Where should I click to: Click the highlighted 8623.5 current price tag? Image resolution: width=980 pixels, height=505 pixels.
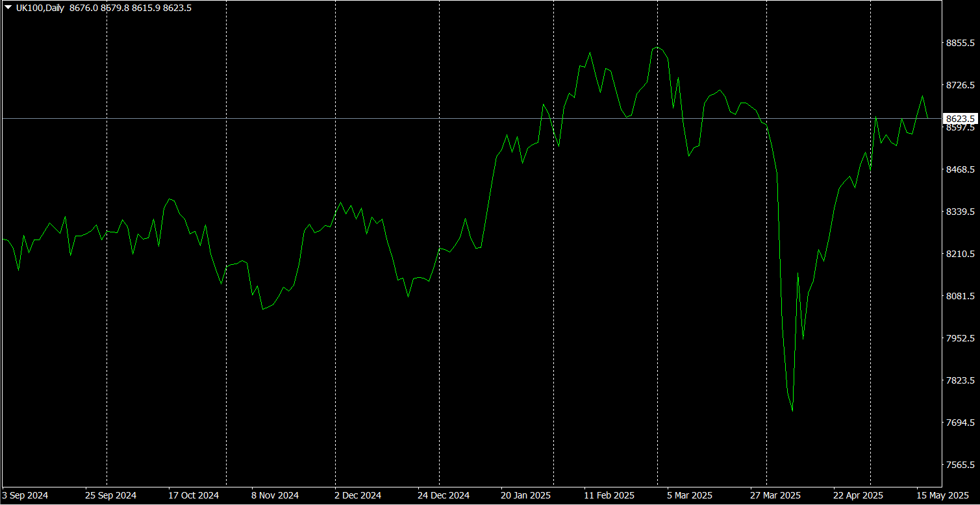961,119
